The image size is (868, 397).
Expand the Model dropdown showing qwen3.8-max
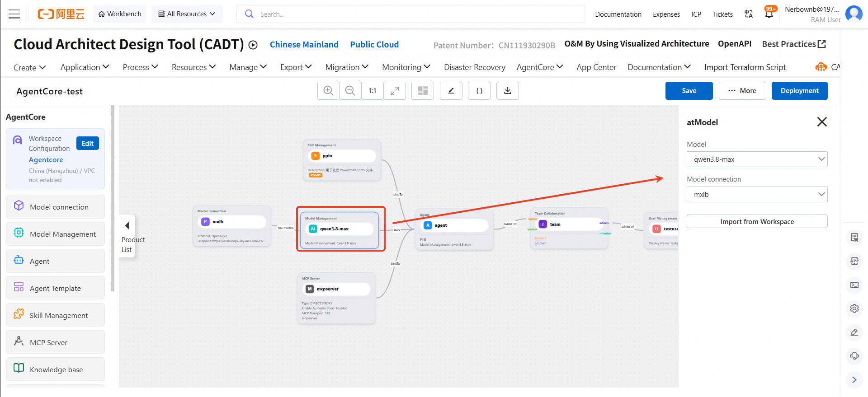(757, 159)
